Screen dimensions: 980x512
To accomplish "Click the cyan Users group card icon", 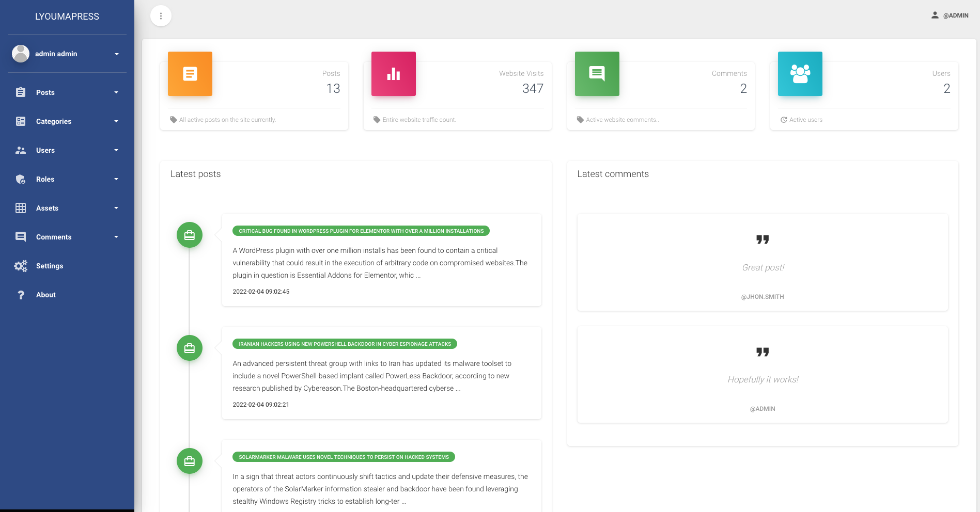I will (x=800, y=74).
